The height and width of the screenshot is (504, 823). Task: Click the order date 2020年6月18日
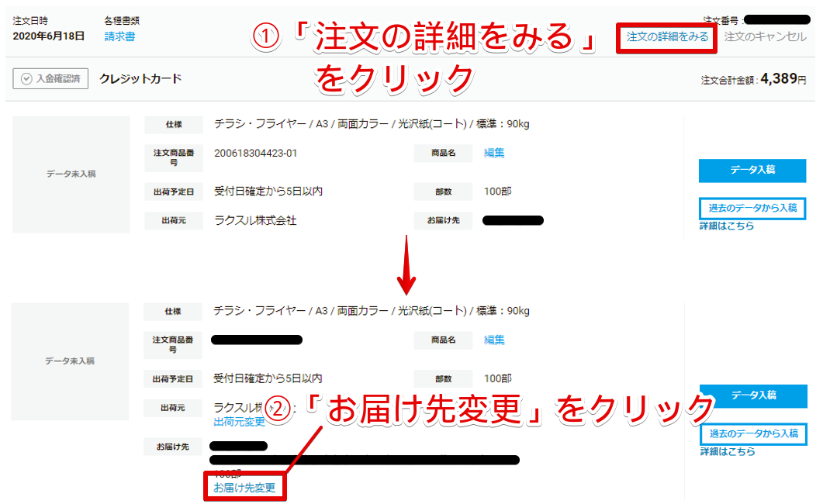click(x=49, y=36)
